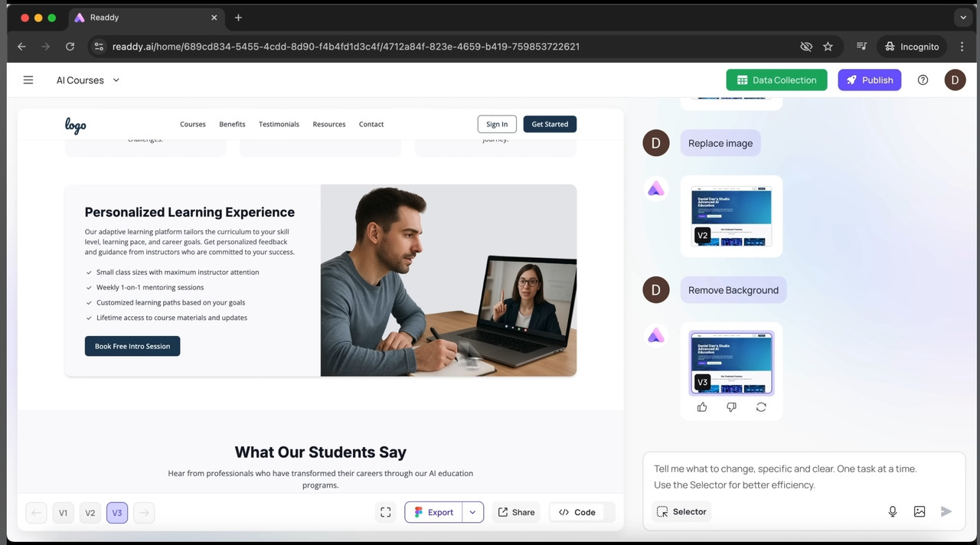Open the Resources nav link
980x545 pixels.
pos(329,124)
